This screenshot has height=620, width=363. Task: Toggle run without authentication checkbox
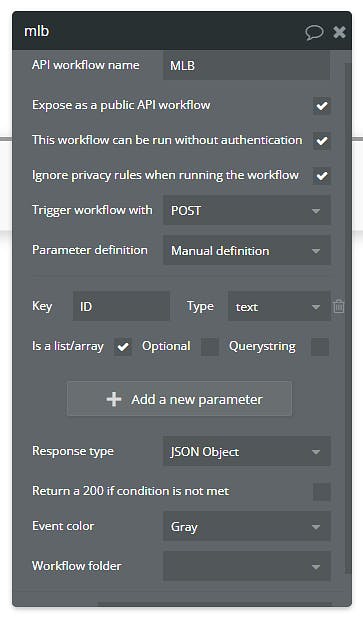pyautogui.click(x=322, y=140)
